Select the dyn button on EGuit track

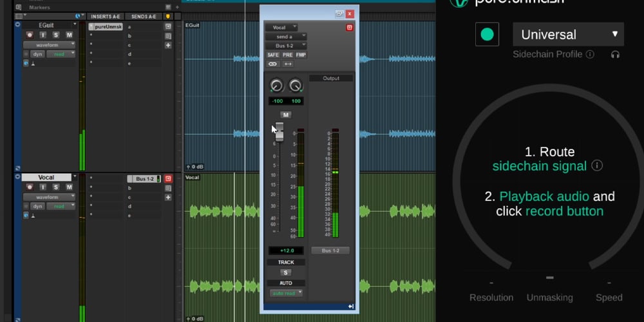[37, 54]
